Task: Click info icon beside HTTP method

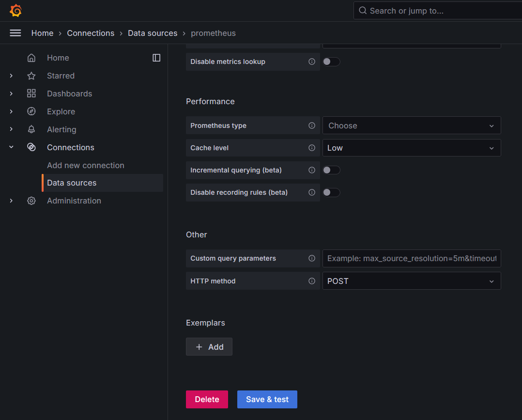Action: coord(312,281)
